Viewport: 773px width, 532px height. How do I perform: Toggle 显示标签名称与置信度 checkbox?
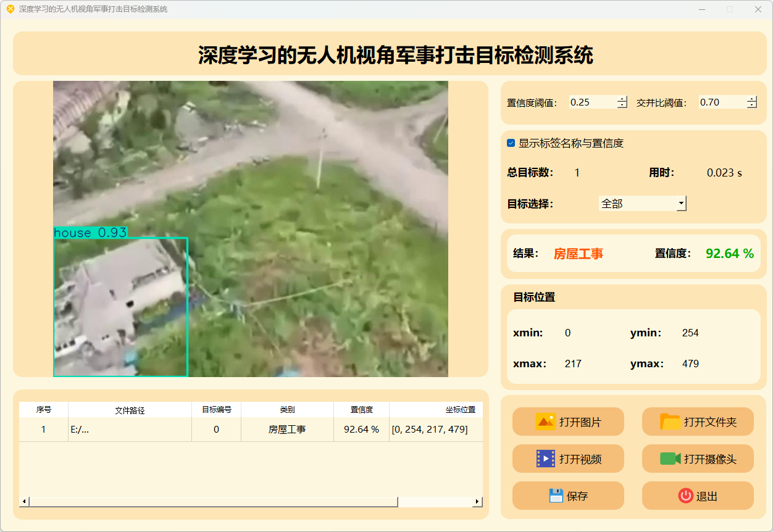tap(511, 143)
